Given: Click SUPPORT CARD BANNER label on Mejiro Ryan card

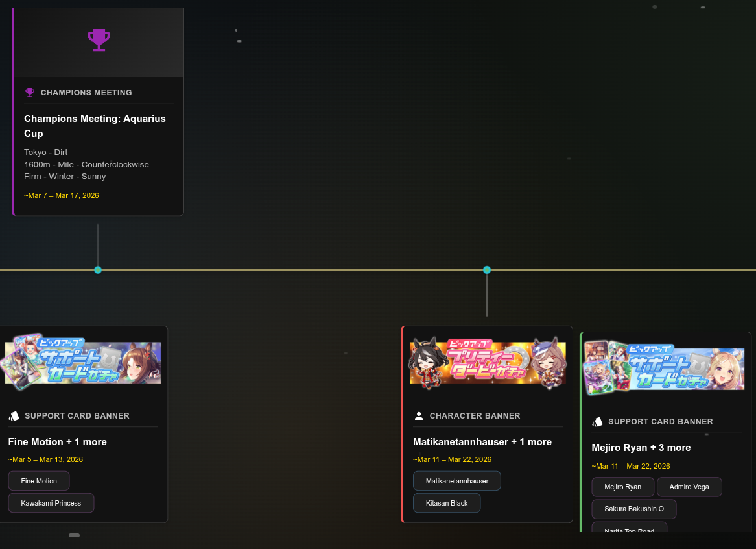Looking at the screenshot, I should coord(661,422).
